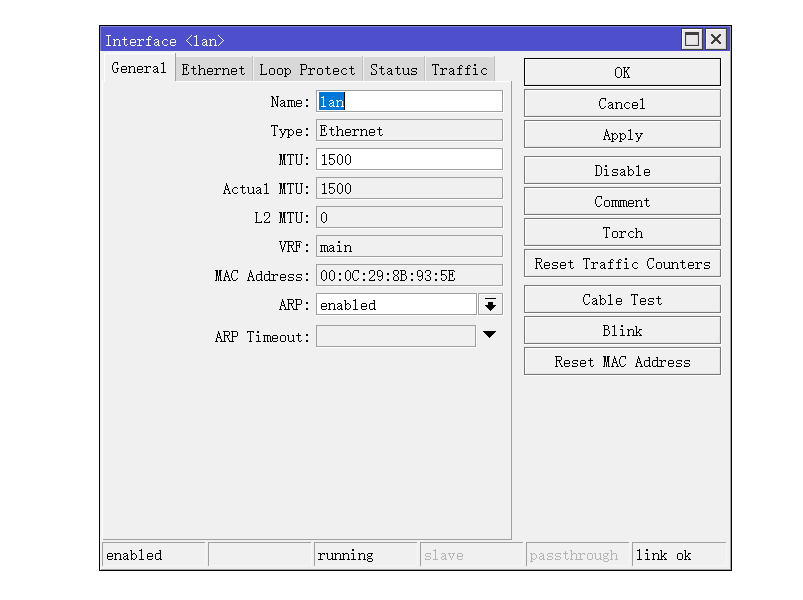Open the Loop Protect tab
803x600 pixels.
point(307,70)
